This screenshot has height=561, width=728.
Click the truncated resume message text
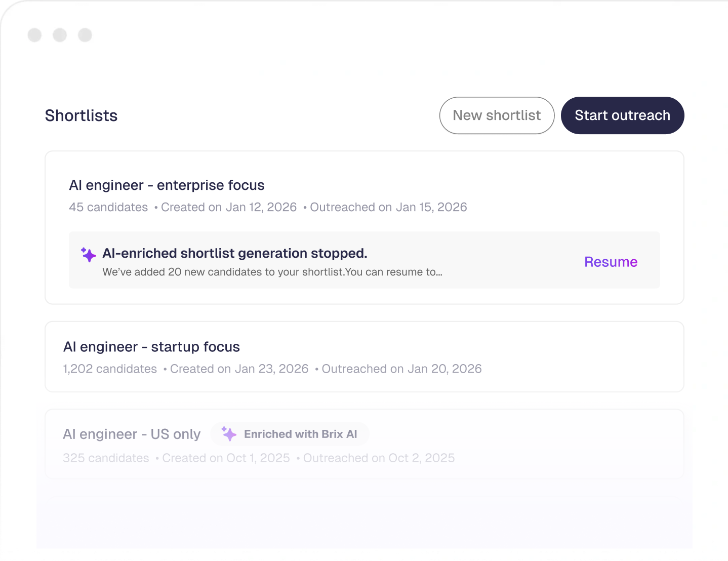(272, 272)
